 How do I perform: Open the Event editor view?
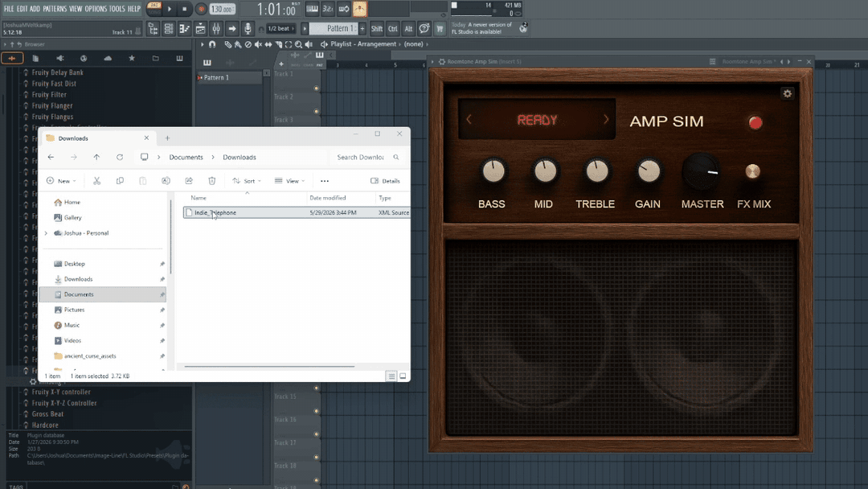[x=200, y=29]
